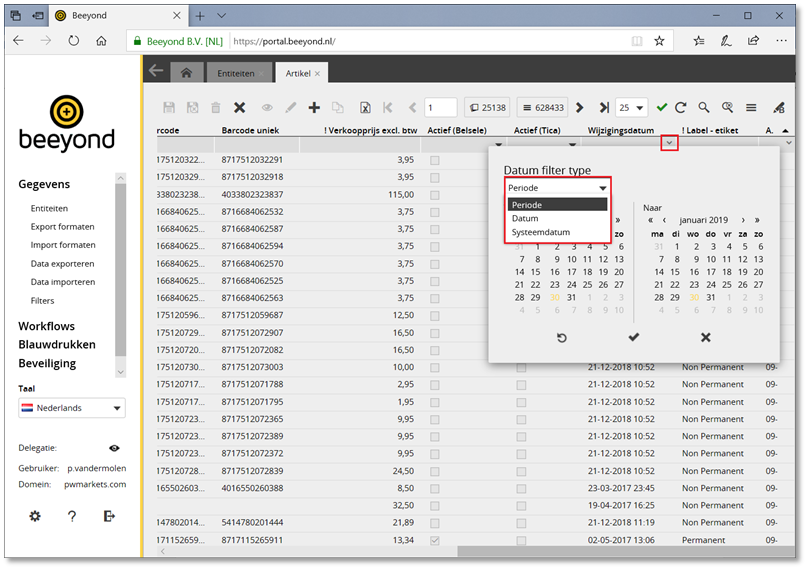Click the copy record icon
This screenshot has height=569, width=807.
[x=338, y=108]
